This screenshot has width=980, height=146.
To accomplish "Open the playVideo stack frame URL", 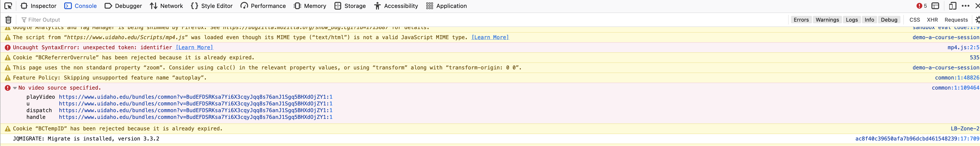I will tap(195, 97).
